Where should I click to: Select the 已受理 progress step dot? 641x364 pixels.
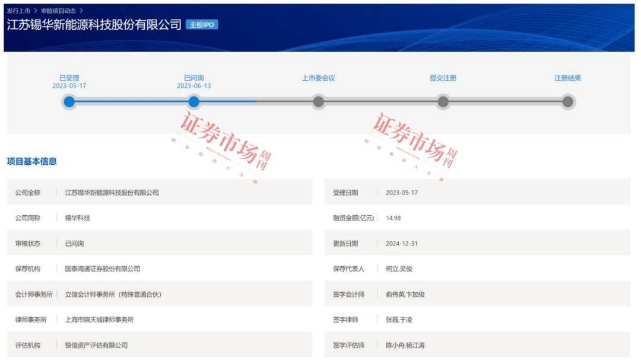[69, 101]
